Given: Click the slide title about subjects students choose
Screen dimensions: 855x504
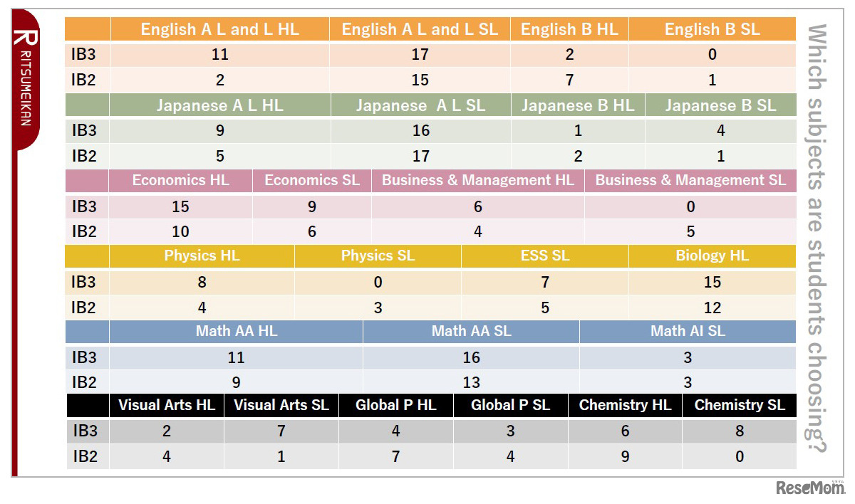Looking at the screenshot, I should (816, 238).
